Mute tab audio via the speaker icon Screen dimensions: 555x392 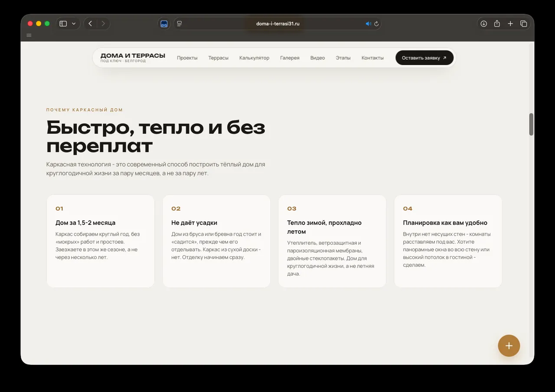(x=368, y=24)
